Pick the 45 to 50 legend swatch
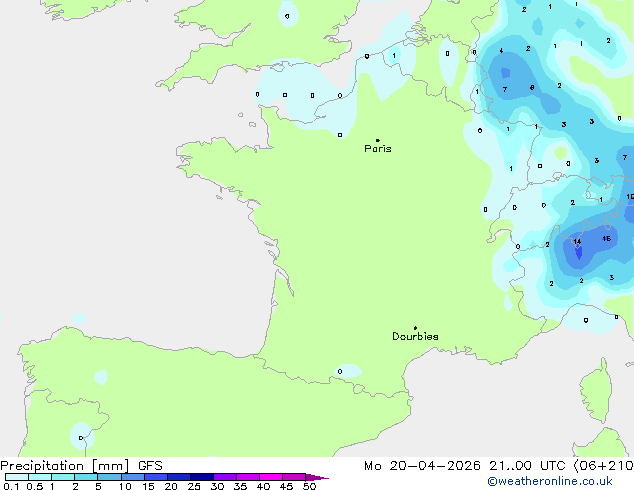This screenshot has width=634, height=490. coord(294,477)
